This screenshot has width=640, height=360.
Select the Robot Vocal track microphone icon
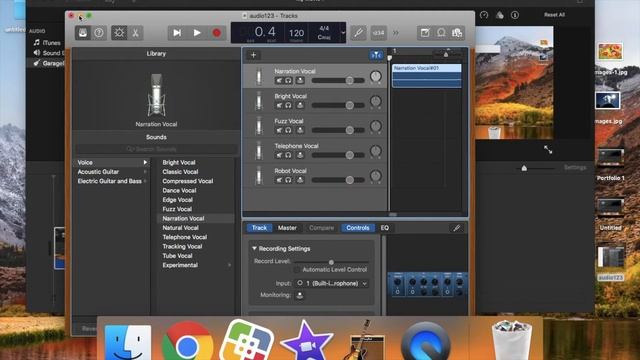point(259,176)
